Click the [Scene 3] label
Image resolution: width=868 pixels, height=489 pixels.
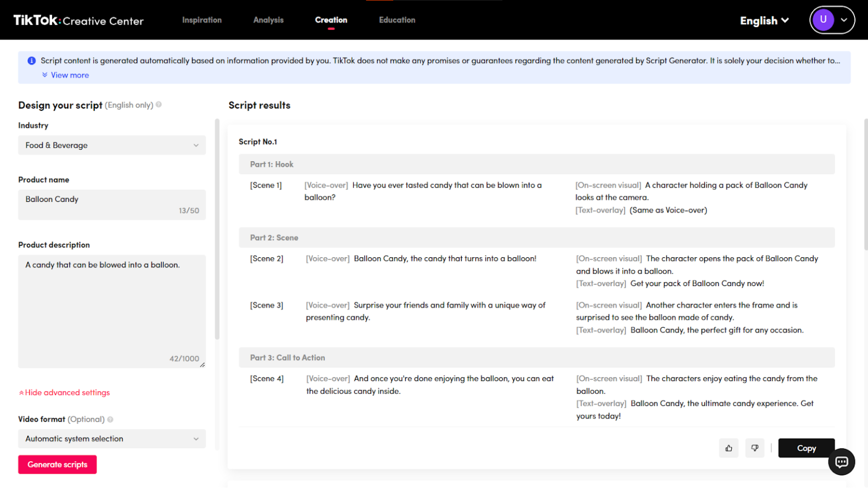pos(267,305)
